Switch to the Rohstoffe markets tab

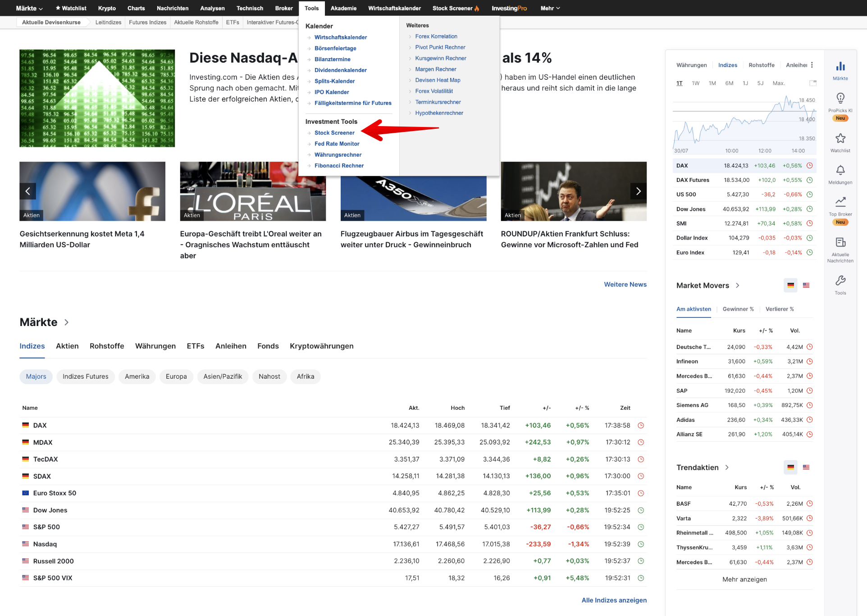(x=107, y=346)
